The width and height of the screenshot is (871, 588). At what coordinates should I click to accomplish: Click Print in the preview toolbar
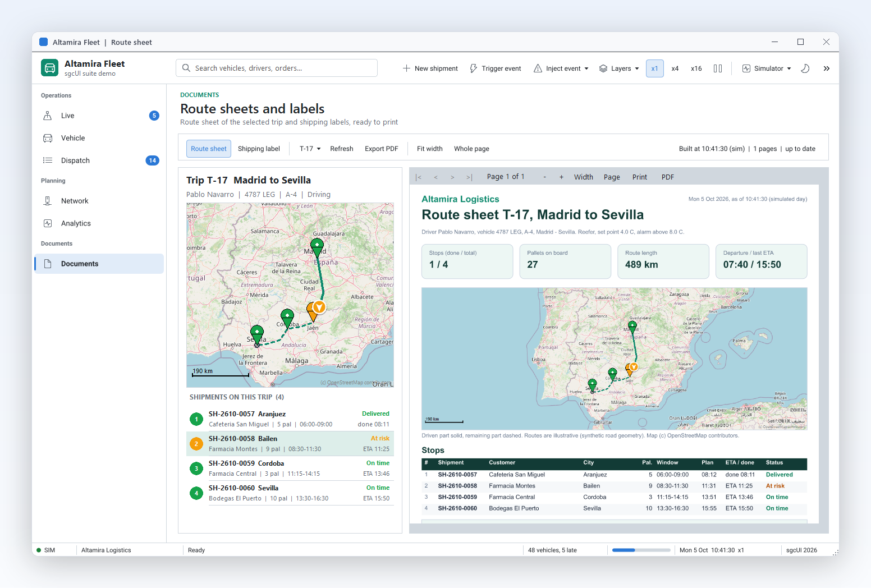[x=640, y=177]
